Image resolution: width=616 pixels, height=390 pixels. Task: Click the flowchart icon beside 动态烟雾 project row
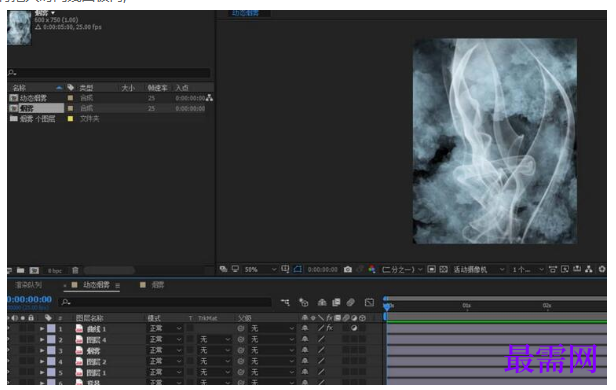[x=209, y=97]
